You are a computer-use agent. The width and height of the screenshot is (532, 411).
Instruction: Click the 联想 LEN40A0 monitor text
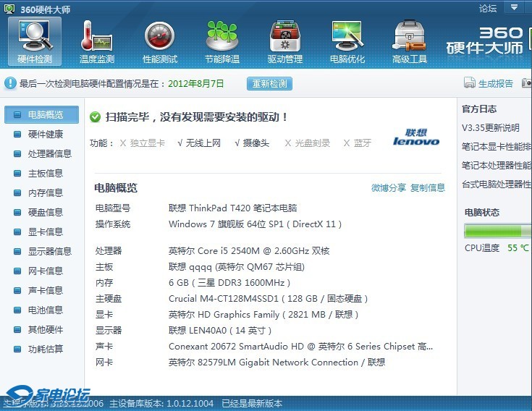click(220, 331)
